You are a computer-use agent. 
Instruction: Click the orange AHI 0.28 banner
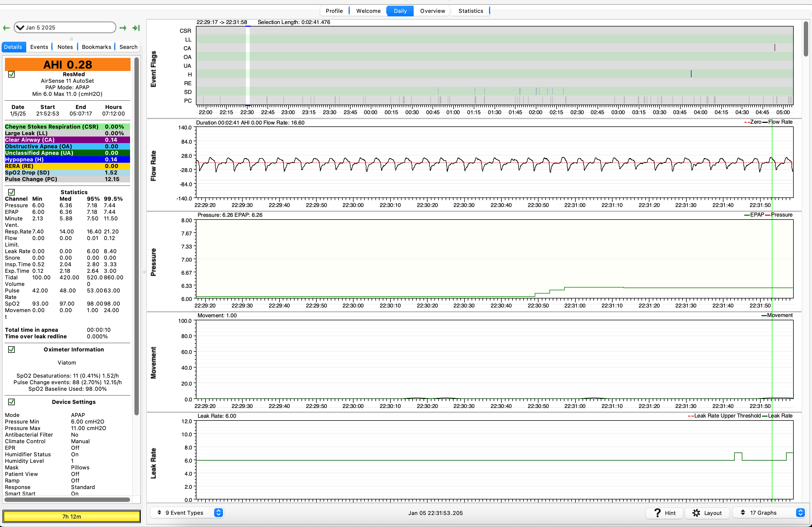coord(67,64)
